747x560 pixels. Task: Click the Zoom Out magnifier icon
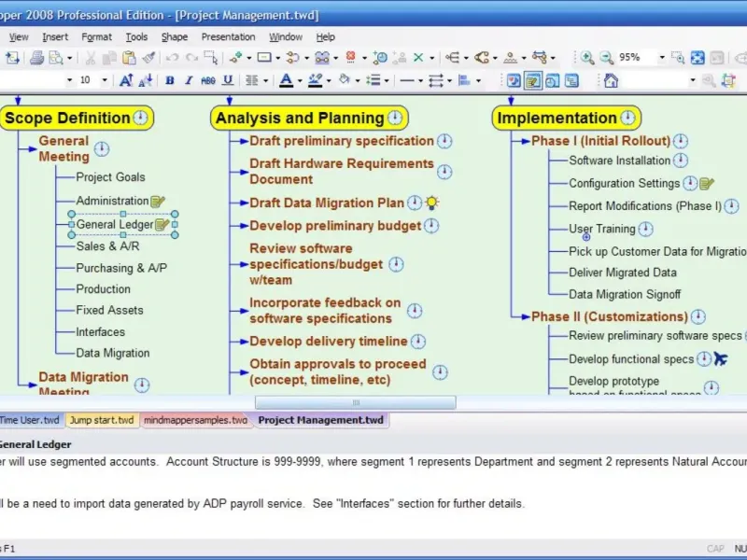[x=606, y=58]
